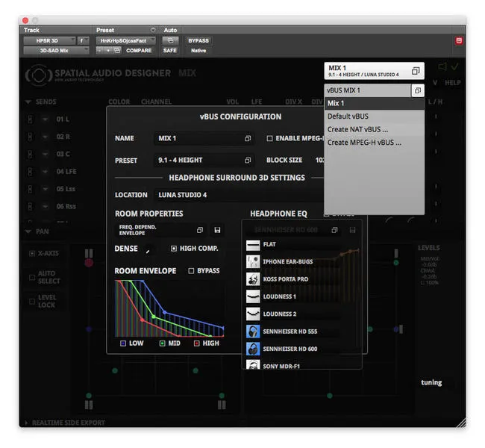
Task: Expand the REALTIME SIDE EXPORT section
Action: point(26,423)
